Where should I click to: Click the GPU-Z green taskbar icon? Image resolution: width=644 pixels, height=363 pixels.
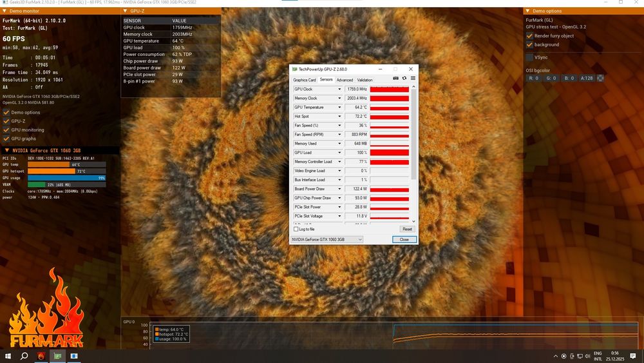pos(57,356)
